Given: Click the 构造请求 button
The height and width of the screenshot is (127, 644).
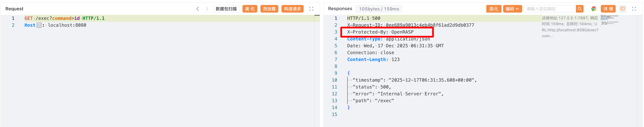Looking at the screenshot, I should 292,9.
